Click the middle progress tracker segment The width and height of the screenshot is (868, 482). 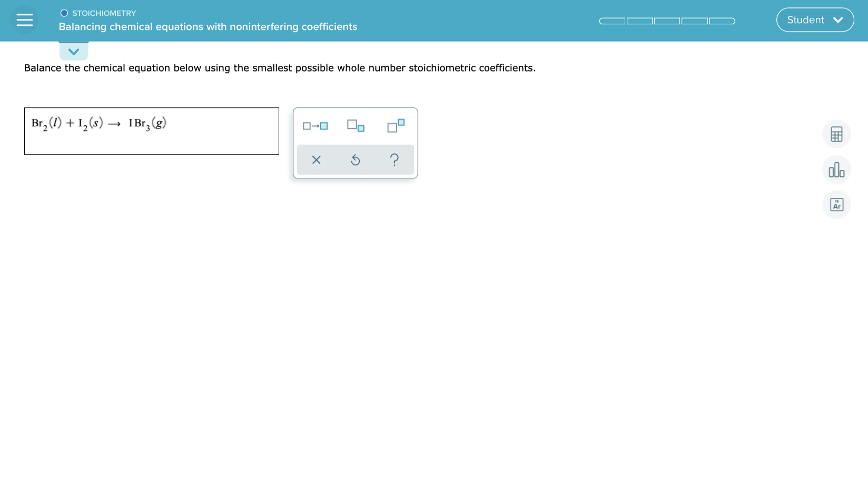(667, 21)
